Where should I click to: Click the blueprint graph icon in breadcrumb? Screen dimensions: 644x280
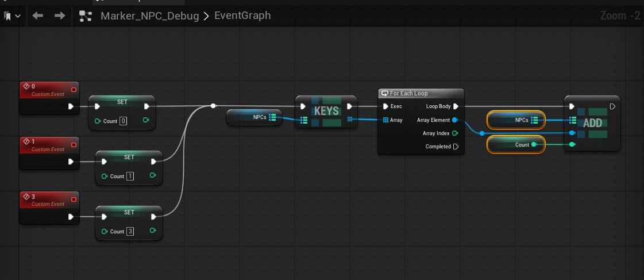point(86,16)
